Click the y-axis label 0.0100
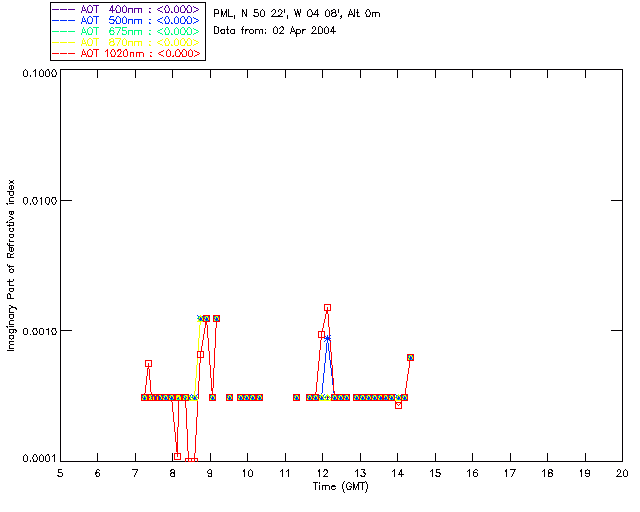Viewport: 640px width, 512px height. tap(40, 201)
